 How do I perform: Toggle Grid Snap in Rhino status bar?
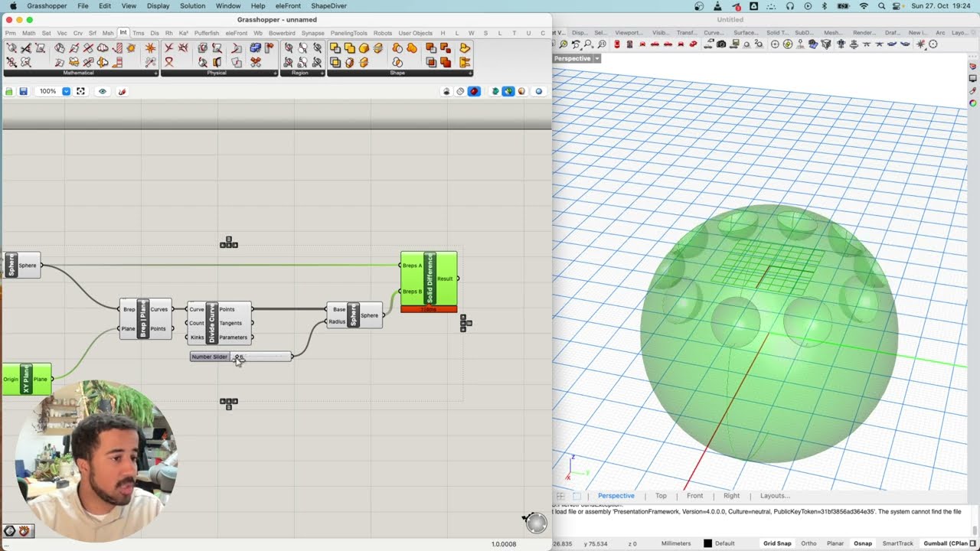[x=777, y=543]
